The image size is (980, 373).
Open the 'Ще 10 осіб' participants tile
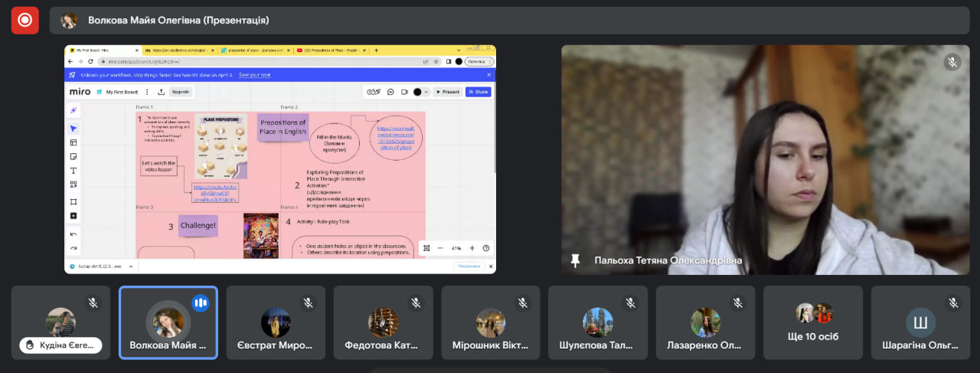coord(813,323)
